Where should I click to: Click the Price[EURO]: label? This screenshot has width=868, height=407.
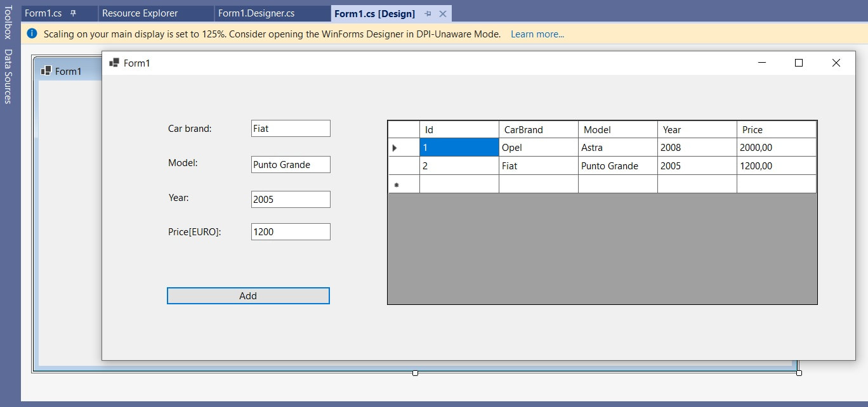pyautogui.click(x=195, y=232)
